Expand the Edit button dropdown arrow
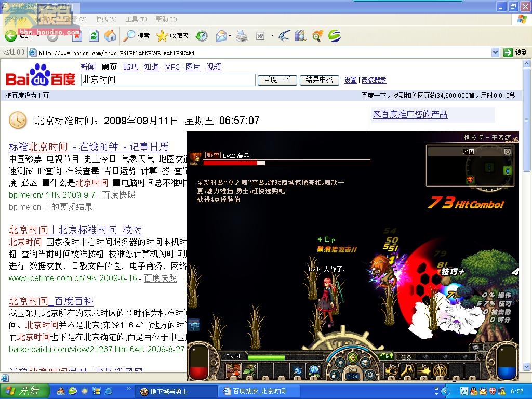Screen dimensions: 532x399 pos(272,36)
